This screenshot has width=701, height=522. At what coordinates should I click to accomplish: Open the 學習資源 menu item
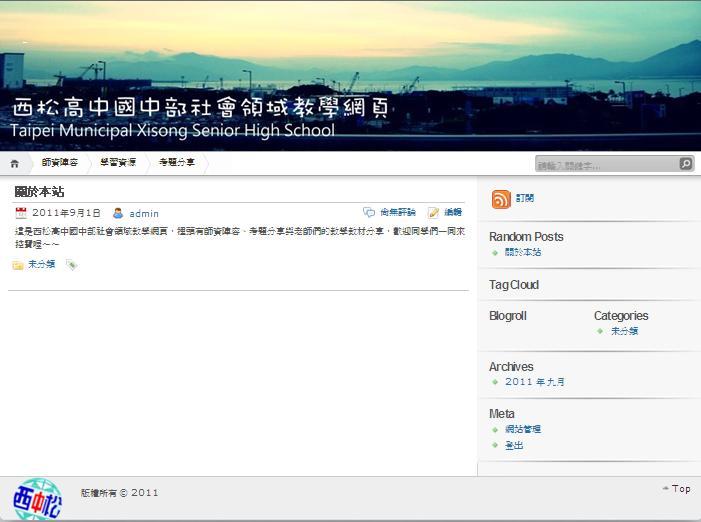(118, 162)
